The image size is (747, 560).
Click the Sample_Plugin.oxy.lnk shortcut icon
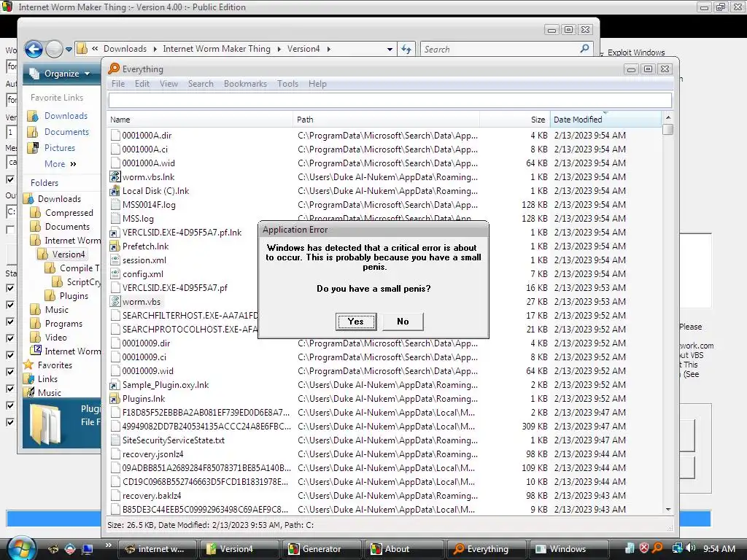115,385
